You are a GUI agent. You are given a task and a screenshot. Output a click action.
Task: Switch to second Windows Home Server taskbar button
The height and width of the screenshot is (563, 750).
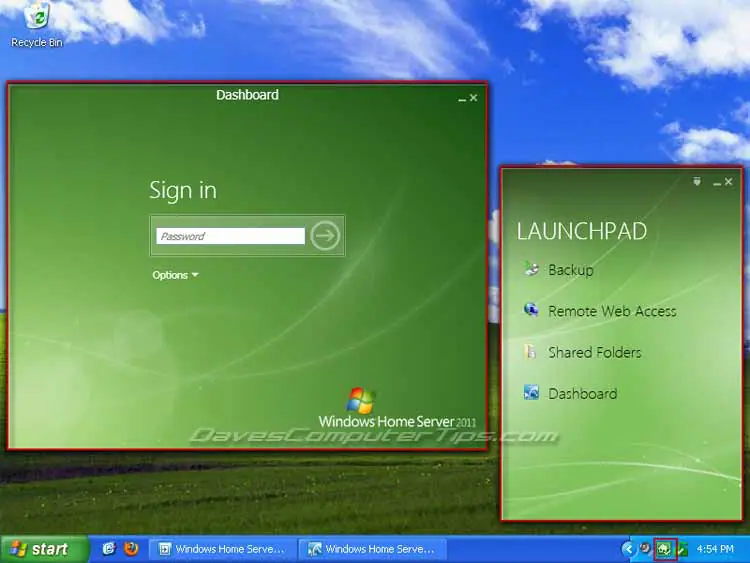click(373, 549)
